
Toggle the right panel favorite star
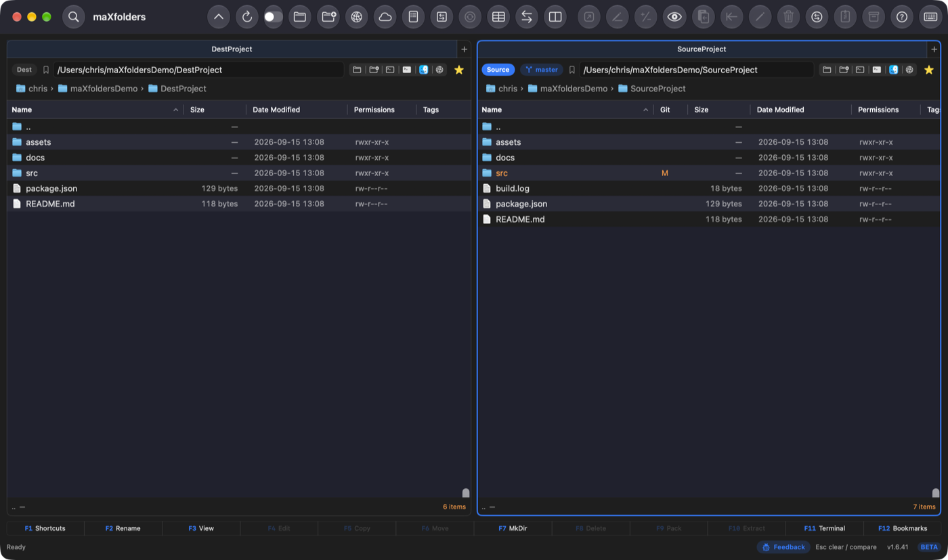click(x=928, y=70)
